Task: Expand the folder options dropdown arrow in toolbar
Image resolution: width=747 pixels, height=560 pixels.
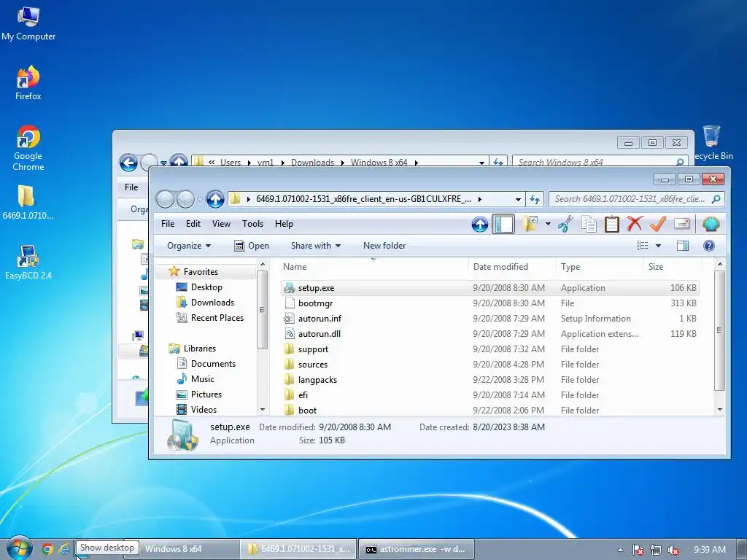Action: click(548, 225)
